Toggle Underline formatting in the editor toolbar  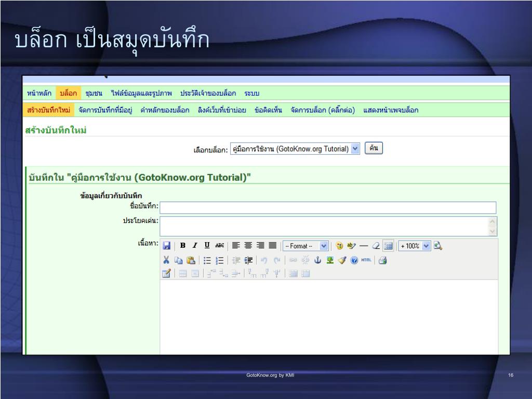(207, 245)
